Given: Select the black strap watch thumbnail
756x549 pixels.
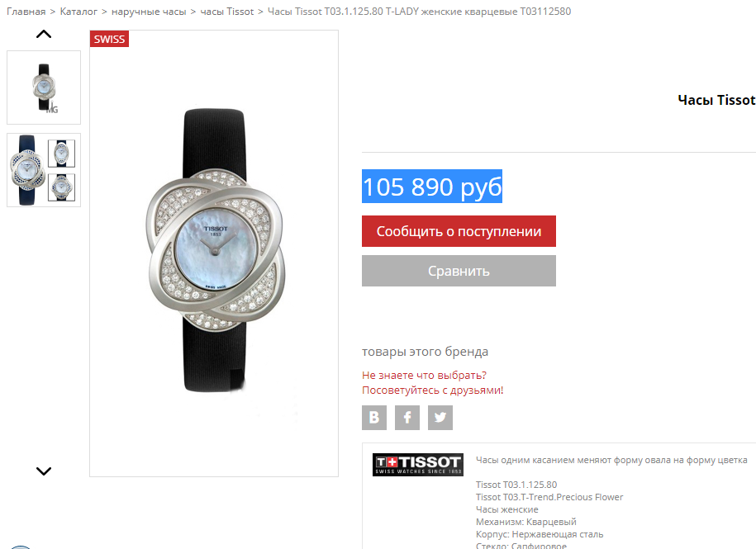Looking at the screenshot, I should pyautogui.click(x=44, y=88).
